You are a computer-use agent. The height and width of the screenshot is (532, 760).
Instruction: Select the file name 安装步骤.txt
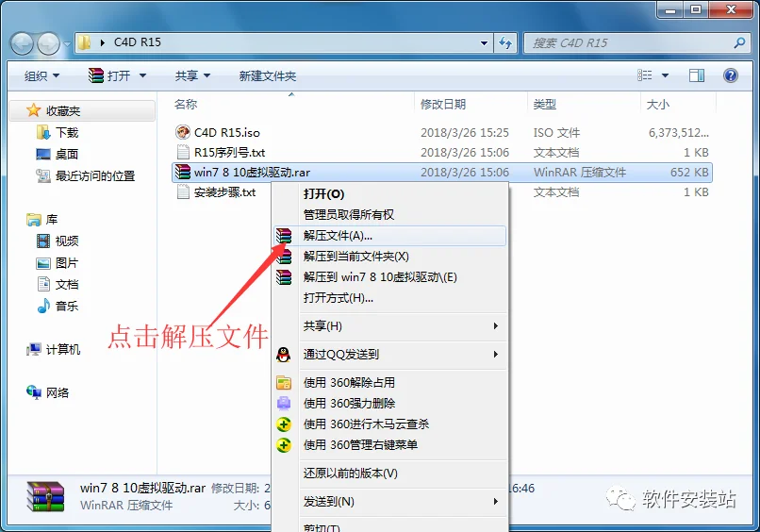(225, 192)
